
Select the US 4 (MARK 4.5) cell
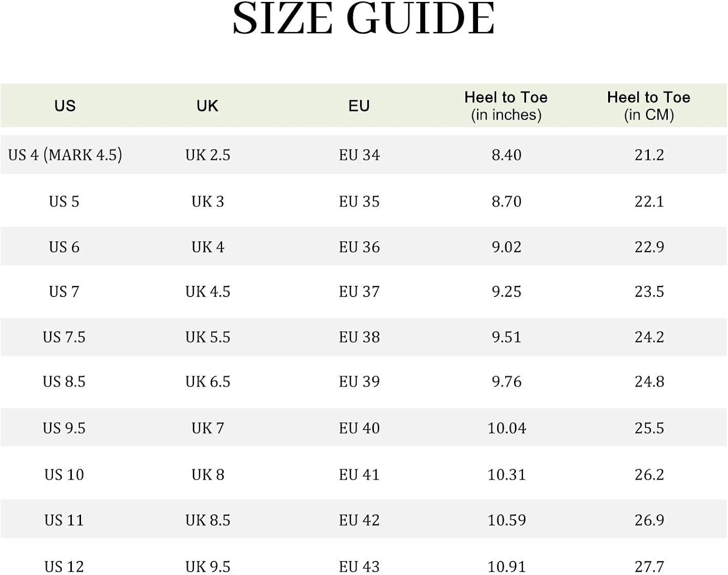(65, 155)
